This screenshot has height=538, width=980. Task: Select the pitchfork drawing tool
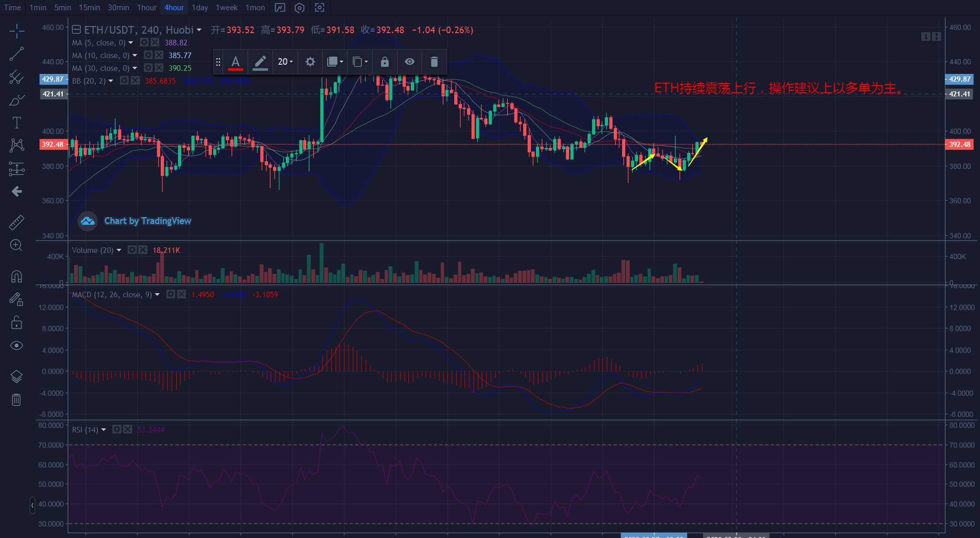16,77
